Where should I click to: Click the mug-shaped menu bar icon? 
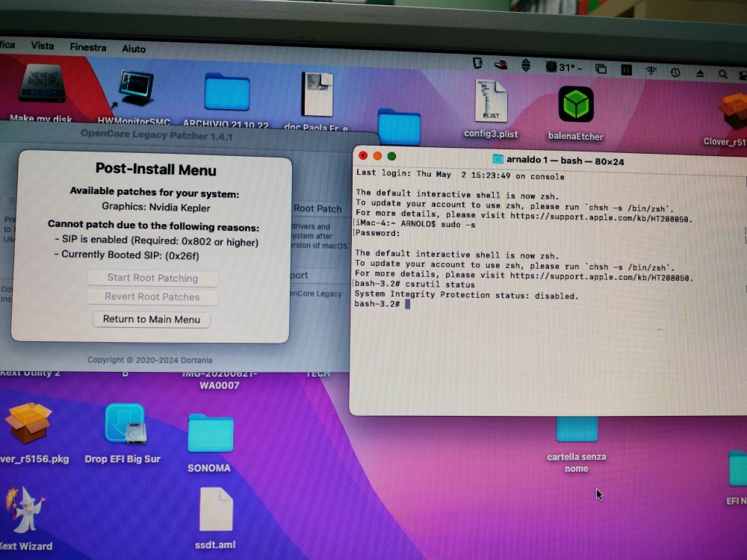click(477, 63)
